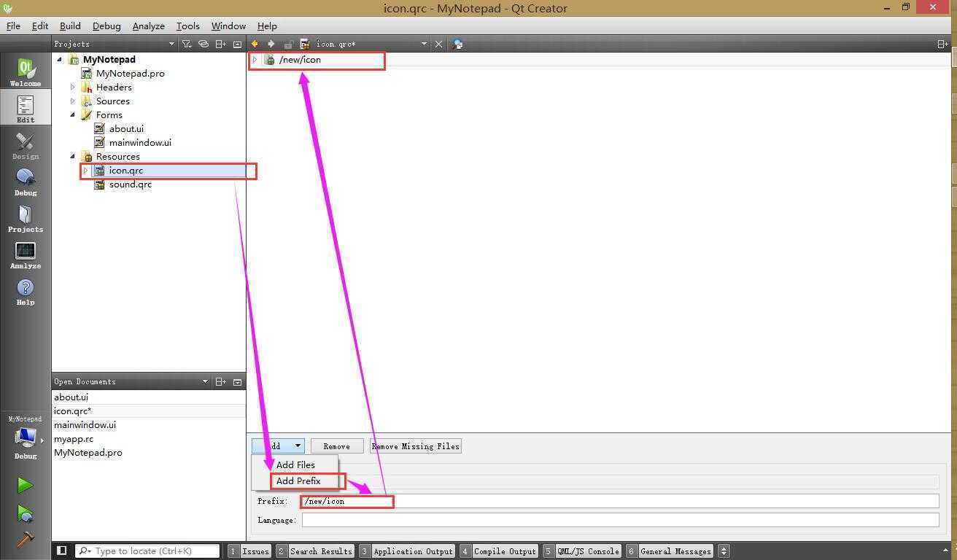Open the locator search options magnifier
Viewport: 957px width, 560px height.
click(85, 551)
